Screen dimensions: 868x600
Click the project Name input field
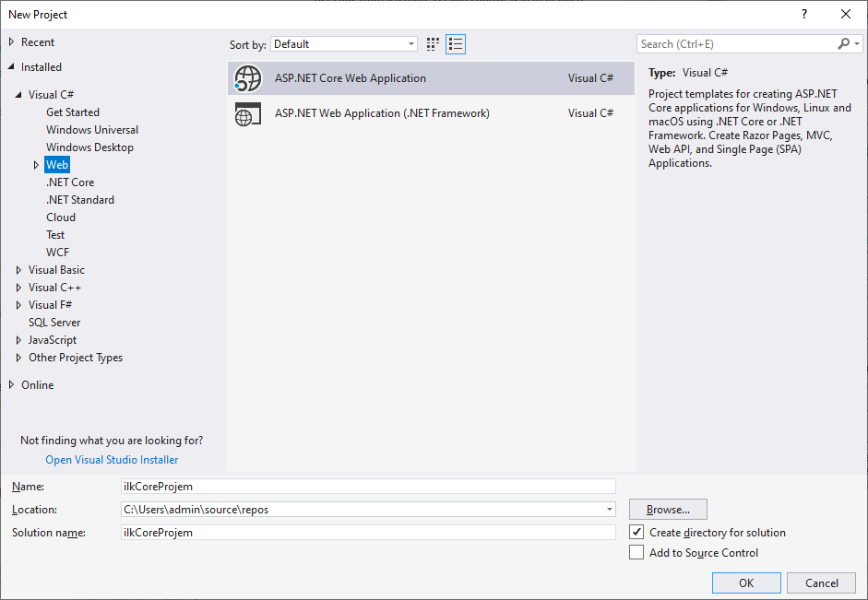368,486
